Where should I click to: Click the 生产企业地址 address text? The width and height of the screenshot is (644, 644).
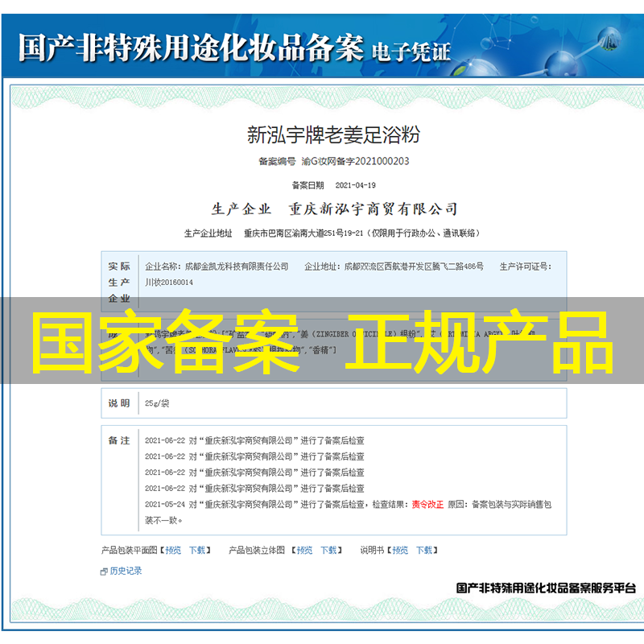tap(361, 233)
